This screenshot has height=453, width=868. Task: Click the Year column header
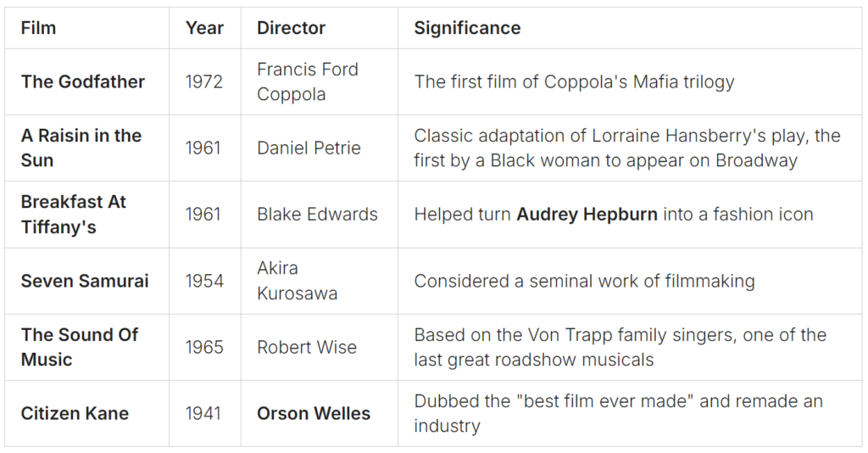pyautogui.click(x=204, y=28)
